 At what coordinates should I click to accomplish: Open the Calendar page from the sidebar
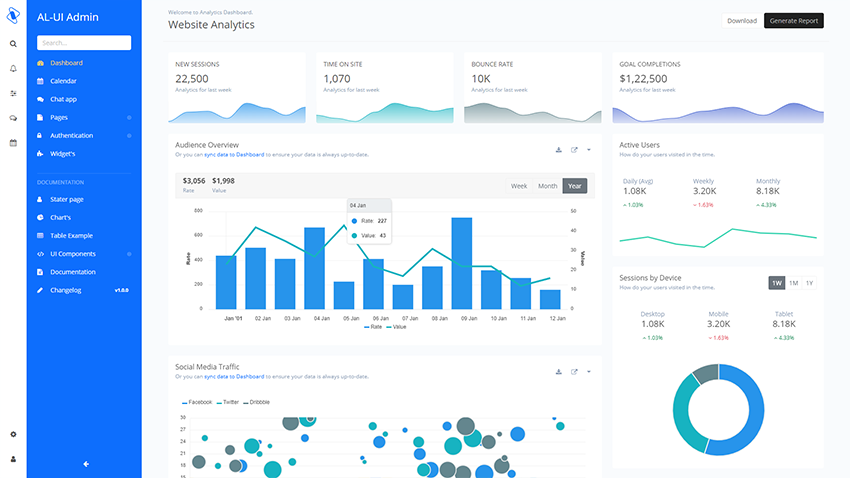click(63, 81)
